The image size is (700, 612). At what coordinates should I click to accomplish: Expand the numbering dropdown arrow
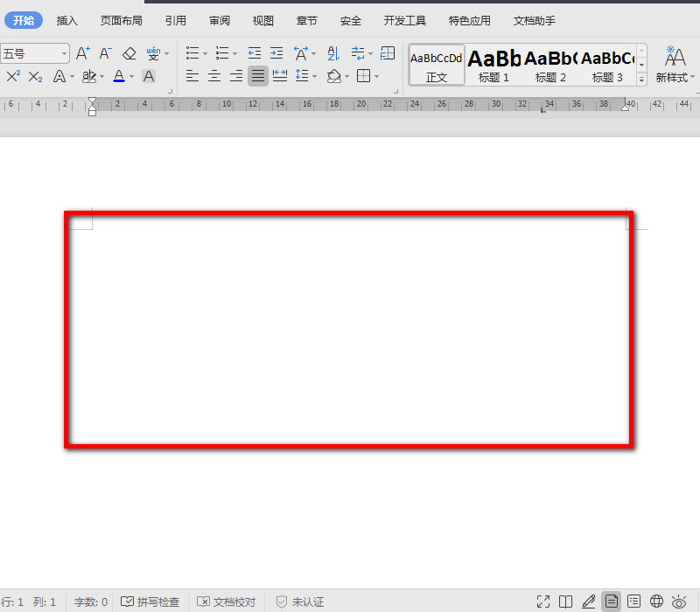point(234,54)
